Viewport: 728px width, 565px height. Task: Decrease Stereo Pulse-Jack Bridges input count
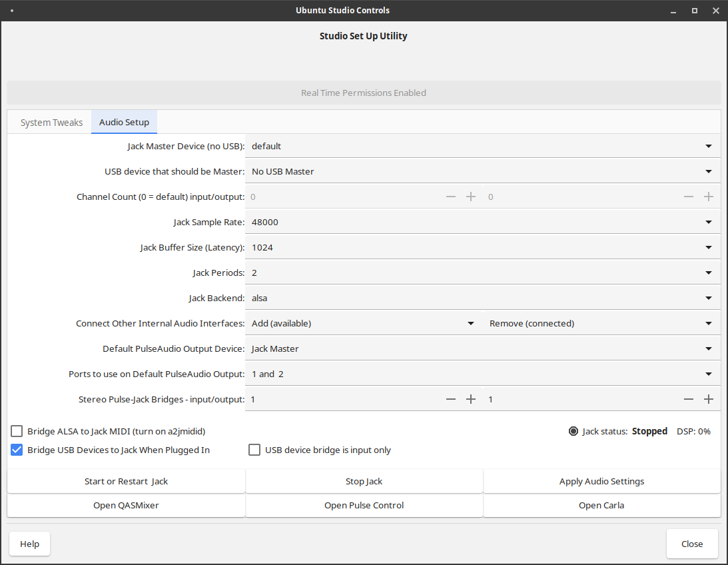pyautogui.click(x=451, y=399)
